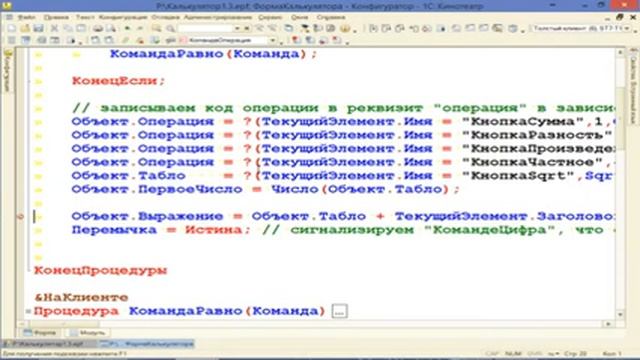Click the magnifier search icon
The width and height of the screenshot is (640, 360).
point(171,28)
